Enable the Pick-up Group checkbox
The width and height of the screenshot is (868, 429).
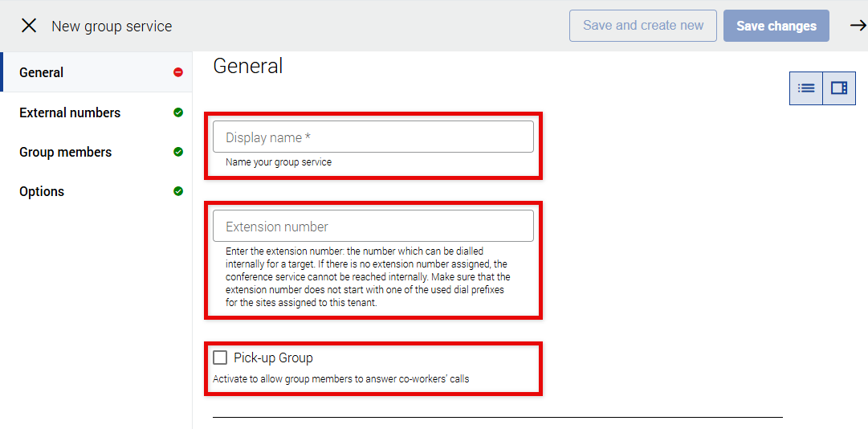pyautogui.click(x=220, y=357)
